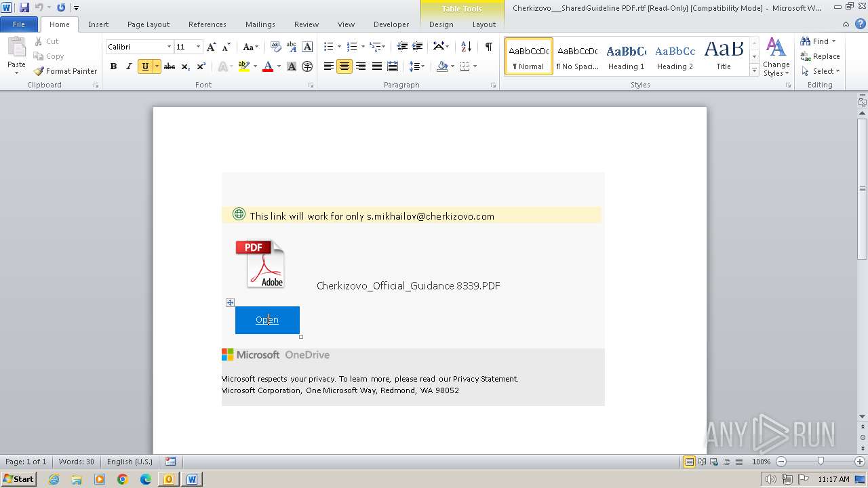
Task: Open Select dropdown in Editing
Action: click(x=821, y=71)
